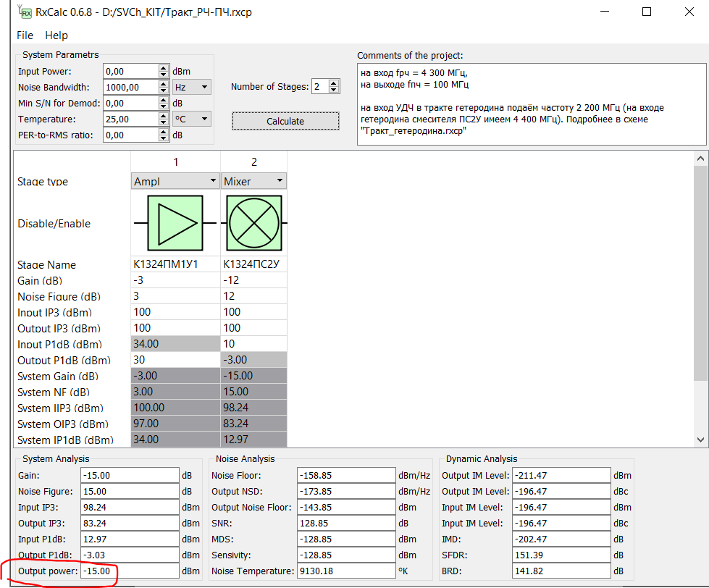Click the Noise Temperature result field
Screen dimensions: 709x588
[x=346, y=571]
